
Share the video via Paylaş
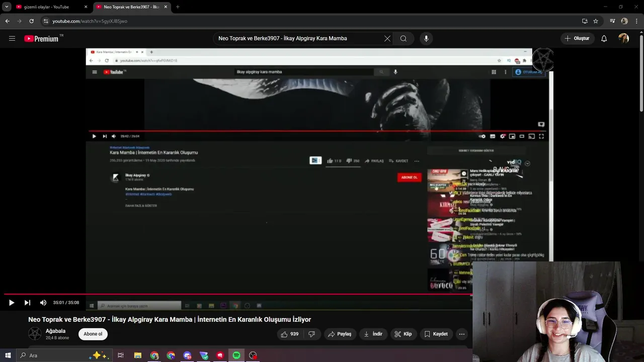(340, 334)
